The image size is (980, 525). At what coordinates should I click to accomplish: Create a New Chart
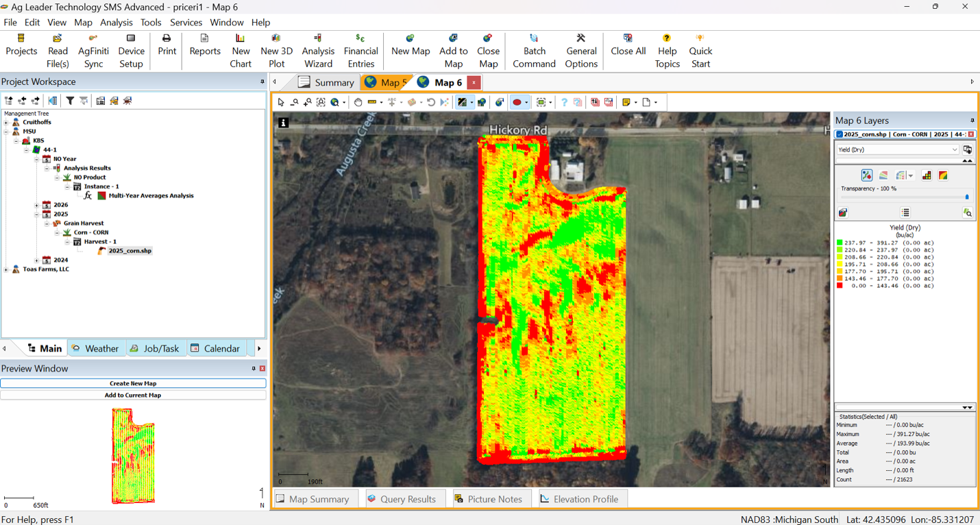pos(241,51)
